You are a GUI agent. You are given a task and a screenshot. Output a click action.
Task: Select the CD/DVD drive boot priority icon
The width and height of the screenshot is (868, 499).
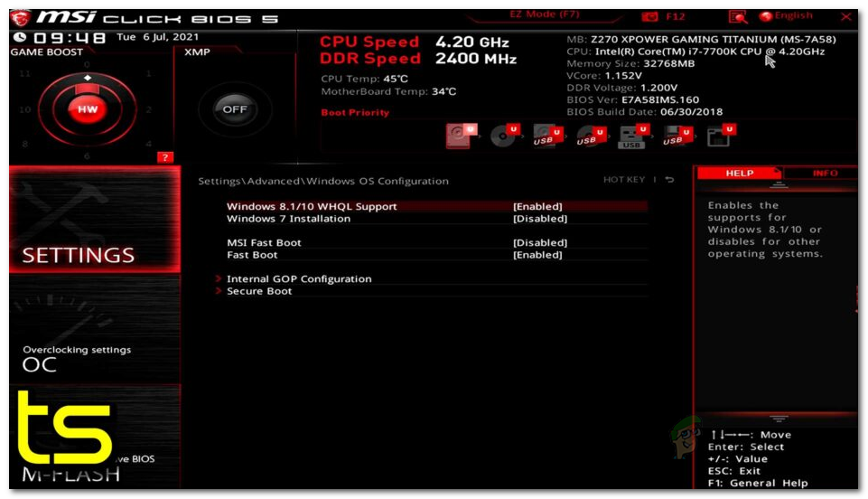click(504, 136)
